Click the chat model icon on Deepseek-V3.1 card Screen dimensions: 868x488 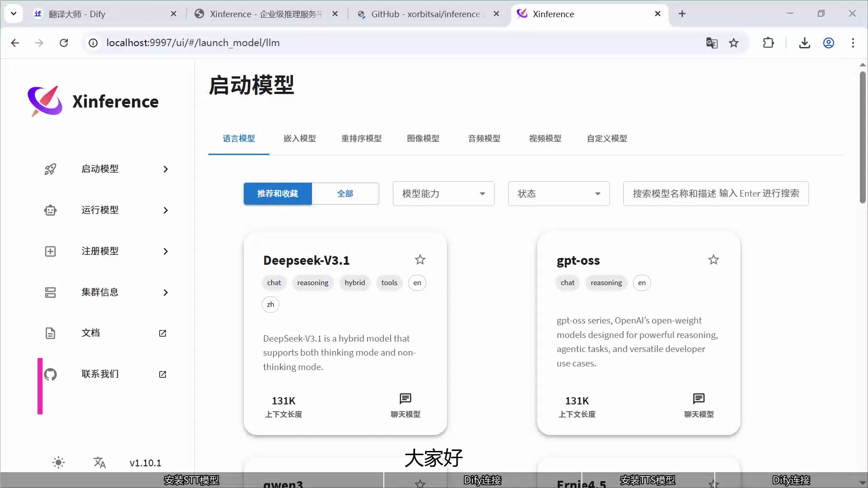pos(406,399)
